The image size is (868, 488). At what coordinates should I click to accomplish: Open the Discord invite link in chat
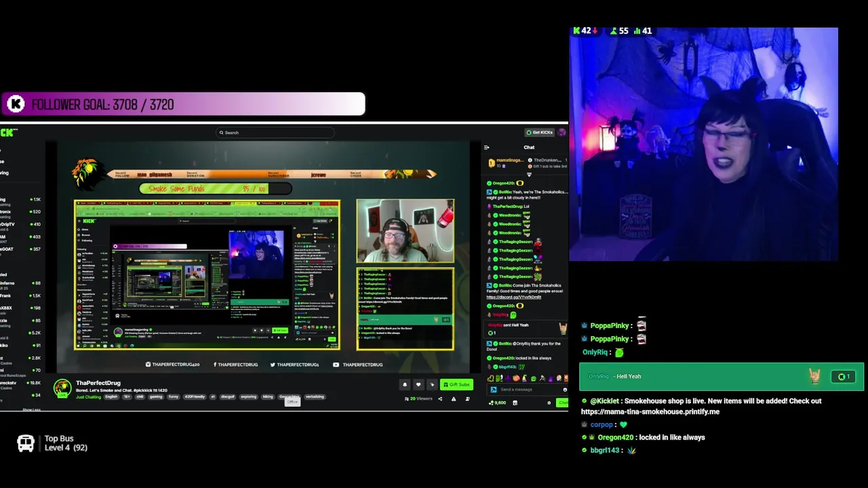[513, 297]
